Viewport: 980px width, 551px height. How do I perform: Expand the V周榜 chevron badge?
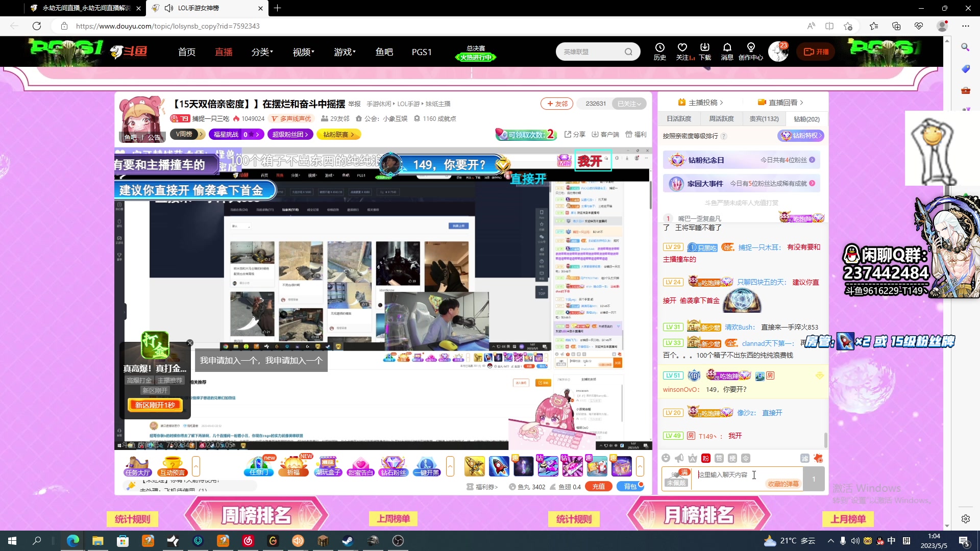(188, 134)
